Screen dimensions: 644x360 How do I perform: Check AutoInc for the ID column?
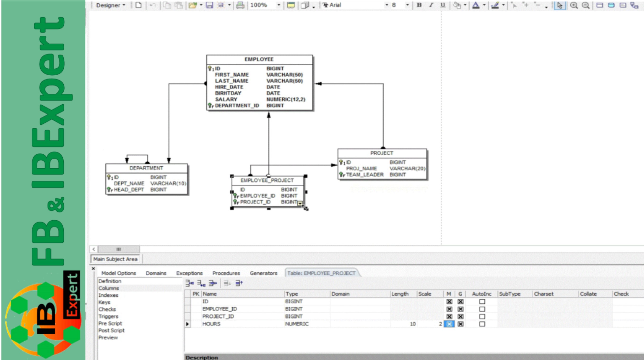click(482, 302)
